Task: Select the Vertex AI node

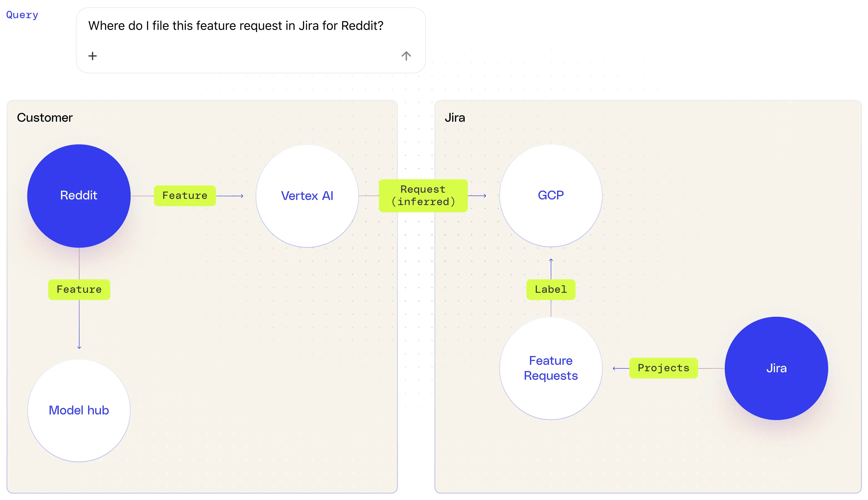Action: (x=307, y=196)
